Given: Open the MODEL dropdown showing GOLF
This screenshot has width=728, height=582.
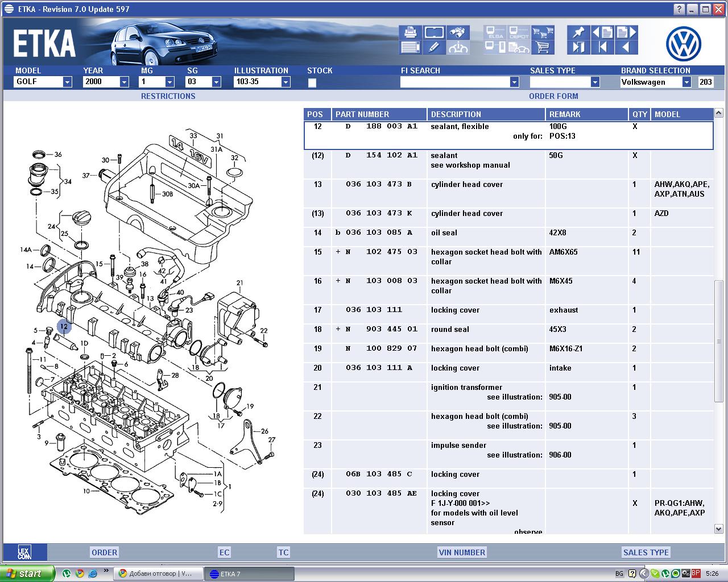Looking at the screenshot, I should tap(67, 82).
